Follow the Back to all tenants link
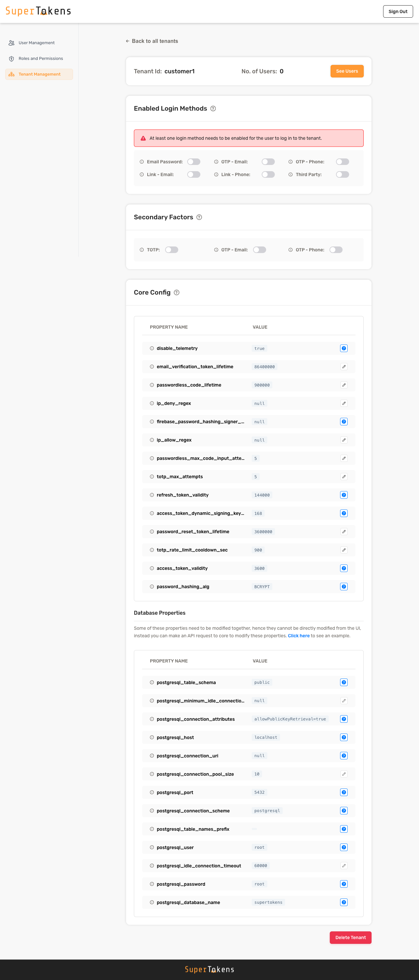This screenshot has width=419, height=980. pyautogui.click(x=152, y=41)
